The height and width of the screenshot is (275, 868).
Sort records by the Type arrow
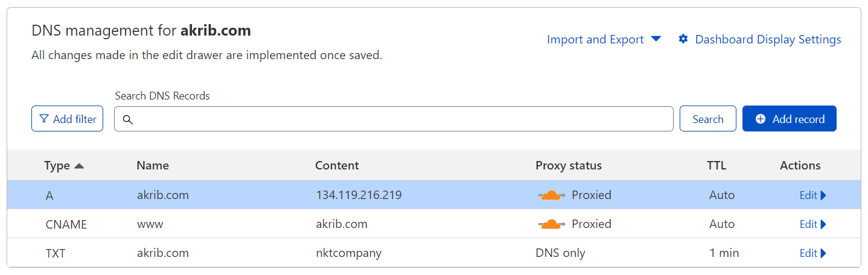tap(78, 166)
